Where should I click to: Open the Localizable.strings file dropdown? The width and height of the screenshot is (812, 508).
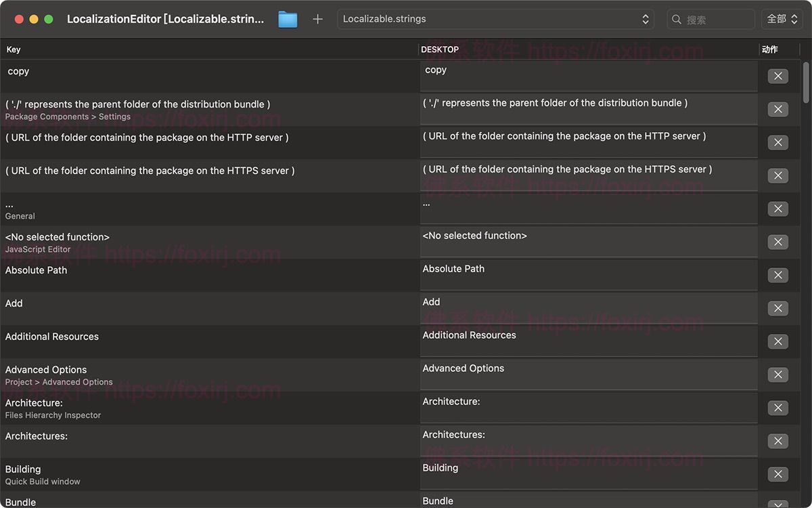tap(495, 19)
